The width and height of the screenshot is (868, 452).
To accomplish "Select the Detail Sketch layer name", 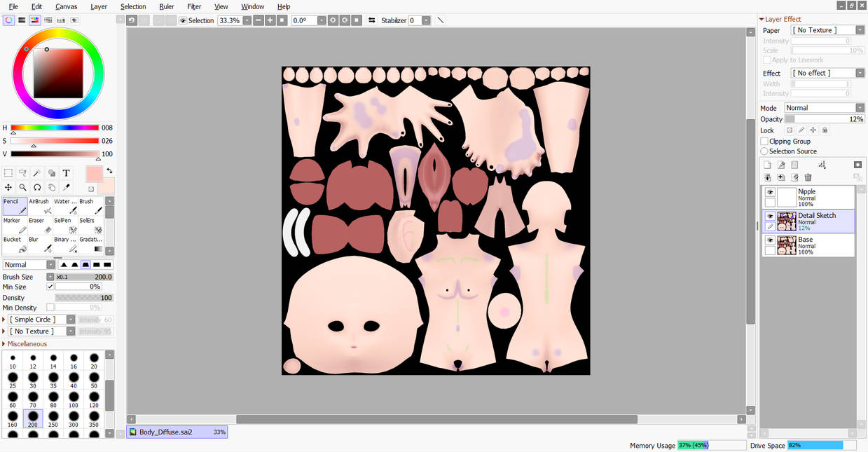I will click(817, 216).
